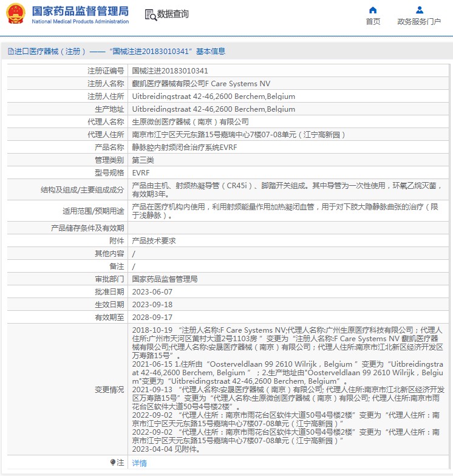Select approval date 2023-06-07
This screenshot has width=453, height=476.
[152, 291]
